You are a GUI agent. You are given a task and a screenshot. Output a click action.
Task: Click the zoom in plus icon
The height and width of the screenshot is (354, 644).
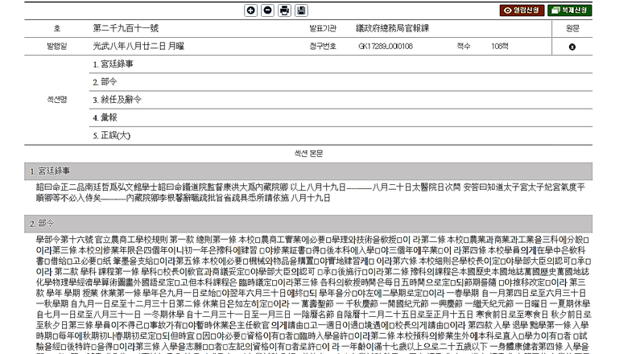pos(250,10)
